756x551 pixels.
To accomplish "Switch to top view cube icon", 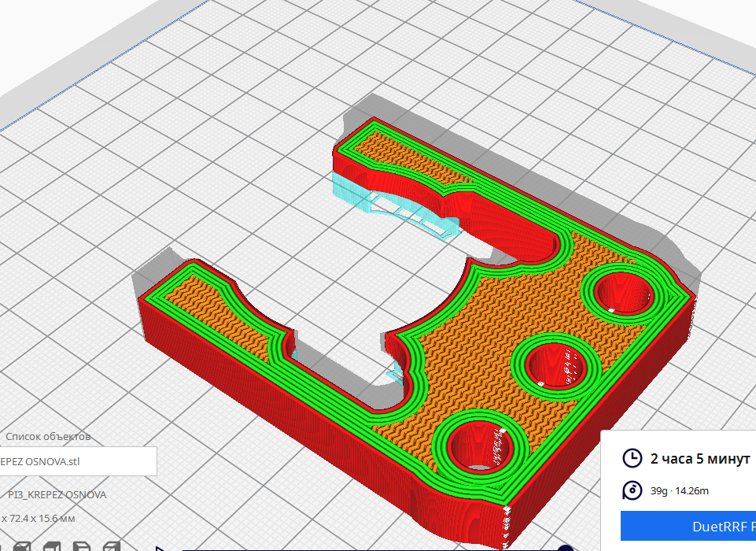I will coord(52,546).
